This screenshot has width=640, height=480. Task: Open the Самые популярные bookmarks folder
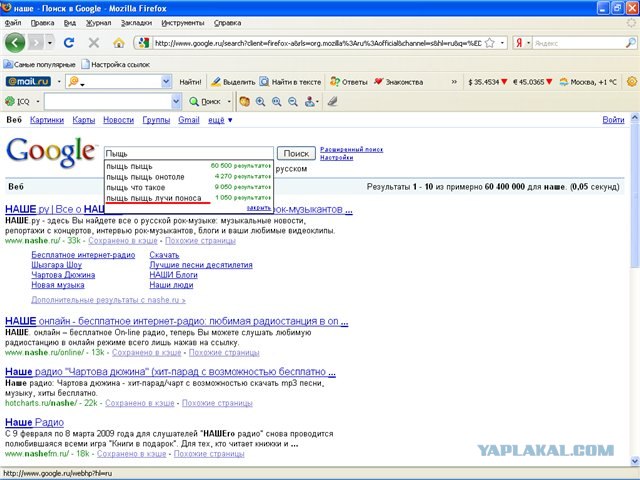(x=39, y=64)
